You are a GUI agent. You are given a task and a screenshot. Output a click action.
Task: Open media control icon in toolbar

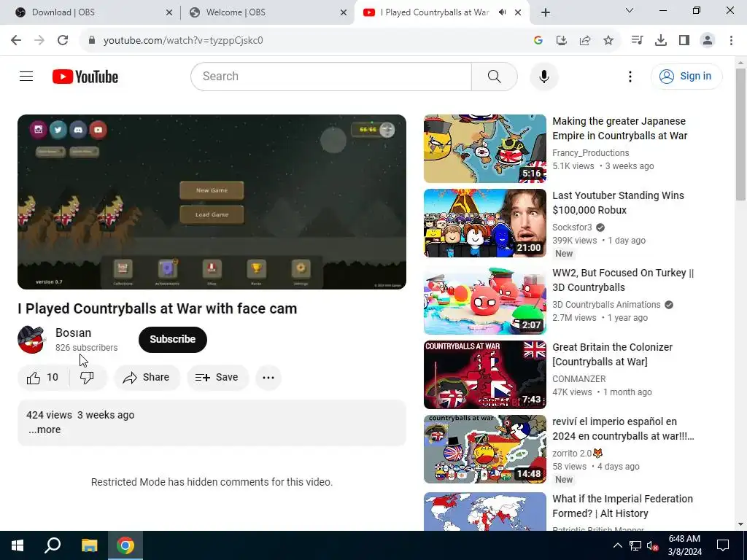(x=637, y=40)
